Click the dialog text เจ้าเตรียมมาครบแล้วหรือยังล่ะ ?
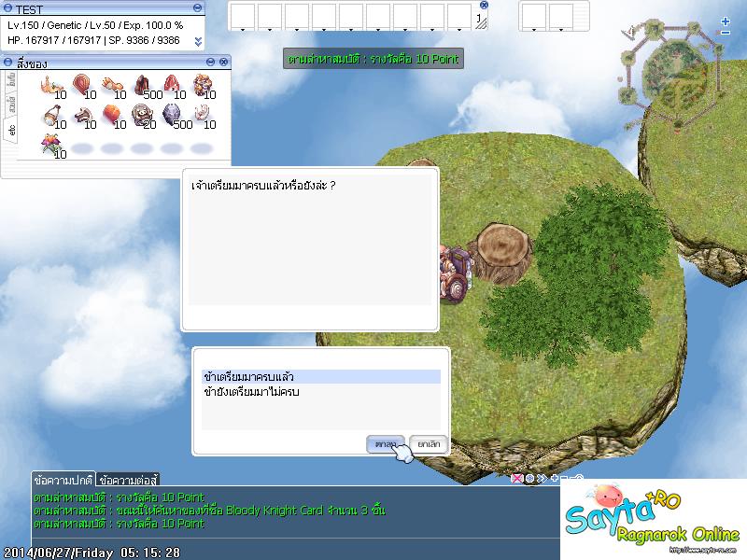Screen dimensions: 747x560 coord(263,185)
